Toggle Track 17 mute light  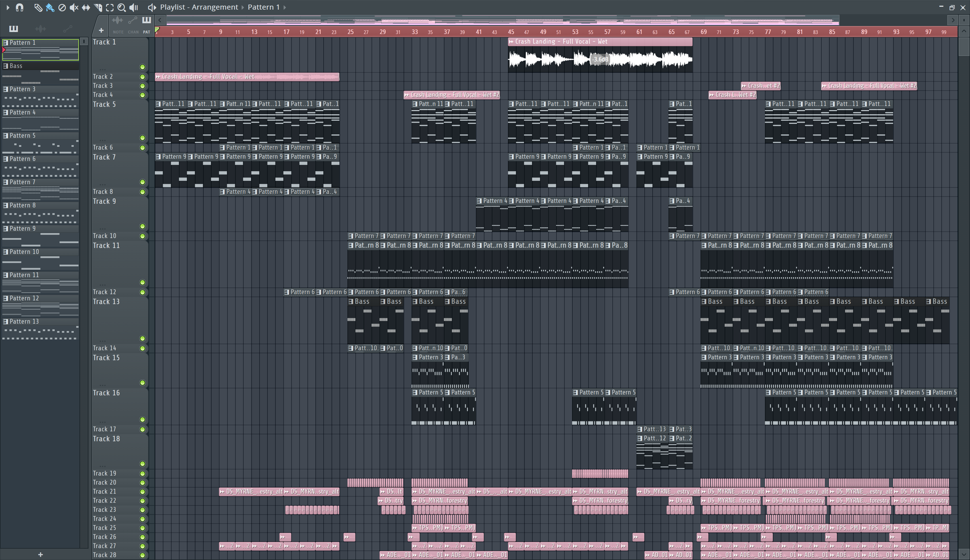click(142, 429)
